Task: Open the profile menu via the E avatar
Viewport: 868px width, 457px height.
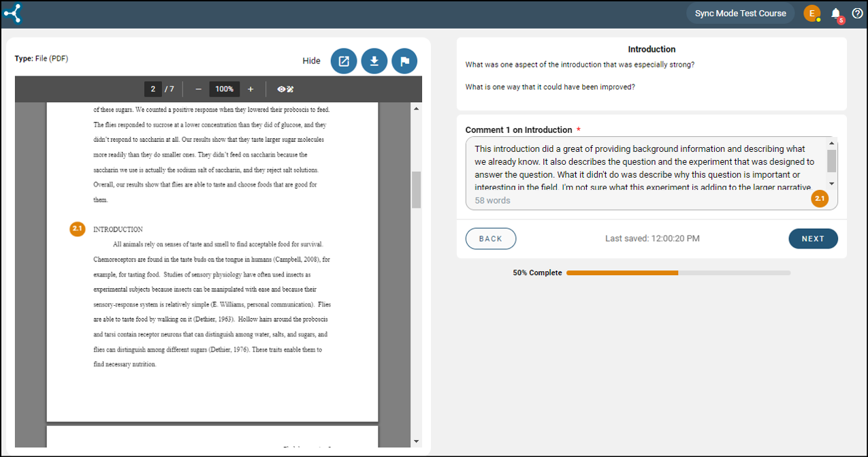Action: (811, 13)
